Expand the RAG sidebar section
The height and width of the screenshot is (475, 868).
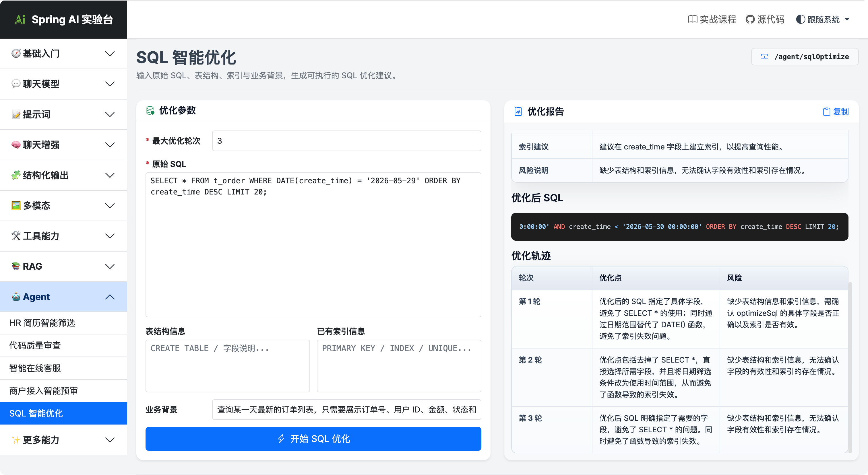(64, 266)
